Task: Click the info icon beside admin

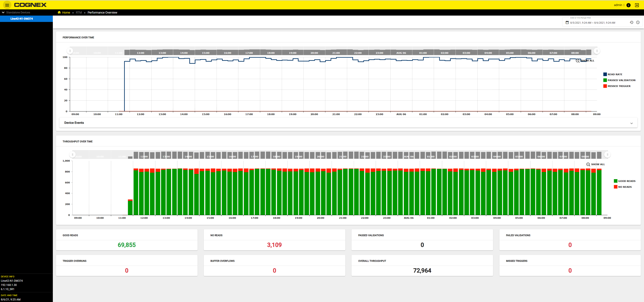Action: [629, 5]
